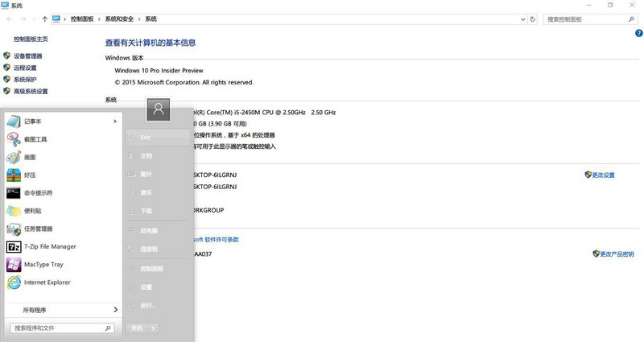Click the user account avatar picture
Viewport: 644px width, 342px height.
pyautogui.click(x=159, y=109)
